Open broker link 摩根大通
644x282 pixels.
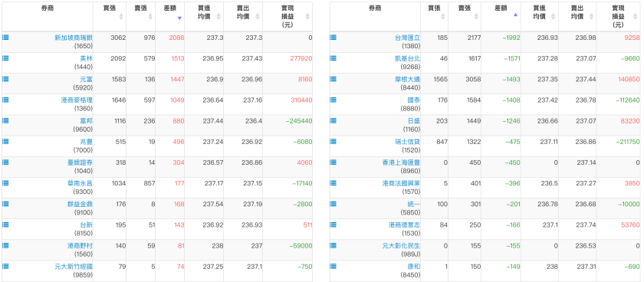click(407, 79)
